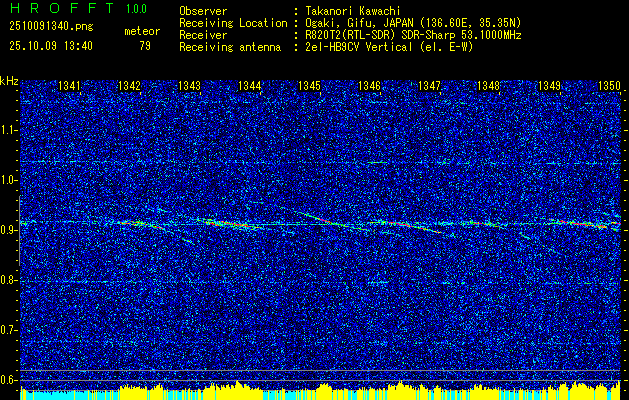This screenshot has width=629, height=400.
Task: Click observer name Takanori Kawachi
Action: click(x=352, y=11)
